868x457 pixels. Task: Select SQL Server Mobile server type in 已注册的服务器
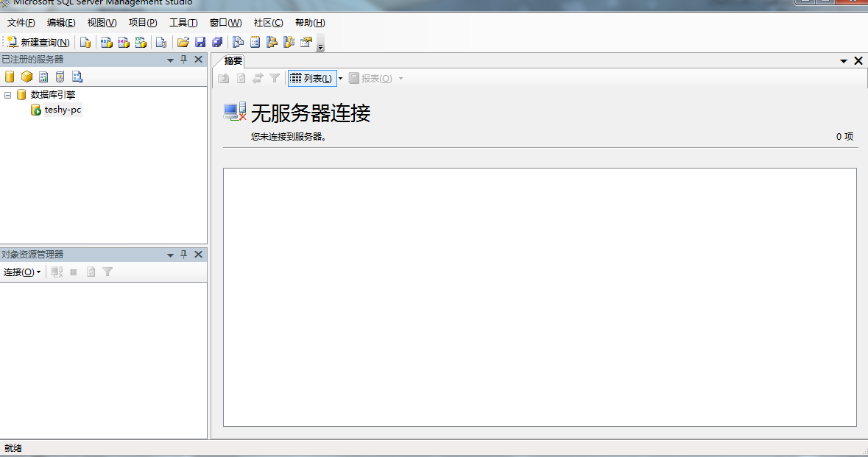pos(60,77)
